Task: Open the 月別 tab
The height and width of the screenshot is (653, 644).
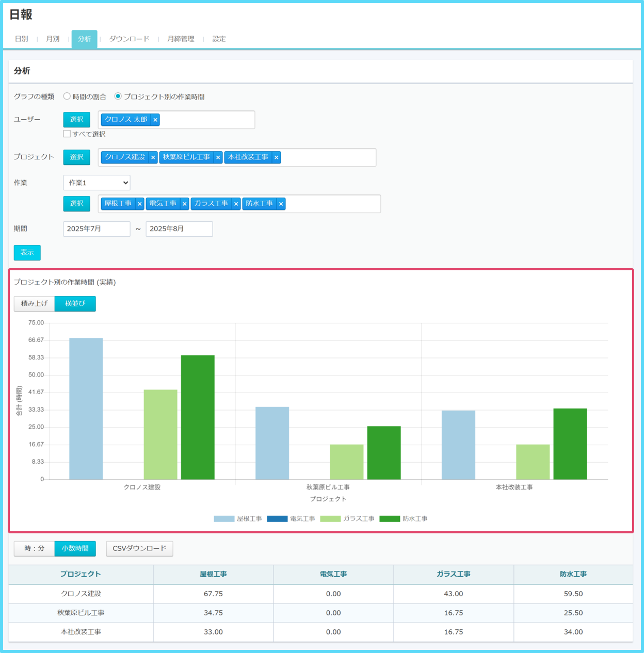Action: click(x=53, y=39)
